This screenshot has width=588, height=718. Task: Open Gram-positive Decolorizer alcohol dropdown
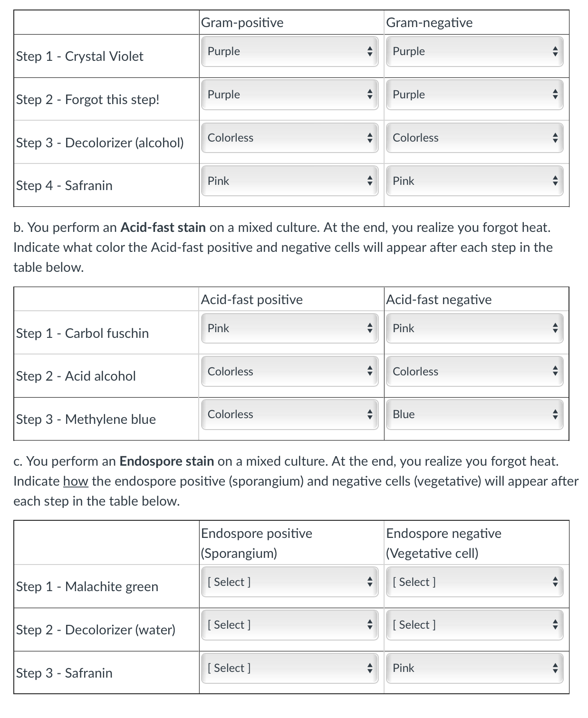pos(289,138)
